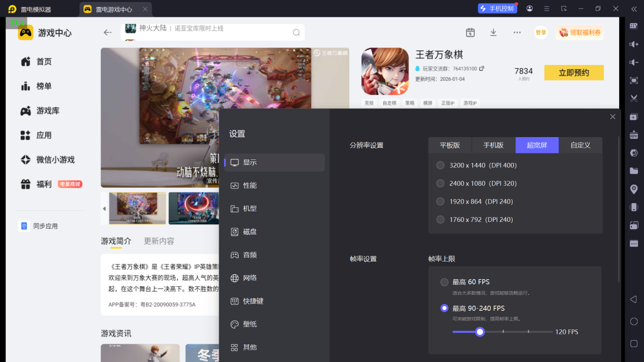Viewport: 644px width, 362px height.
Task: Click the left chevron on screenshot thumbnails
Action: coord(105,208)
